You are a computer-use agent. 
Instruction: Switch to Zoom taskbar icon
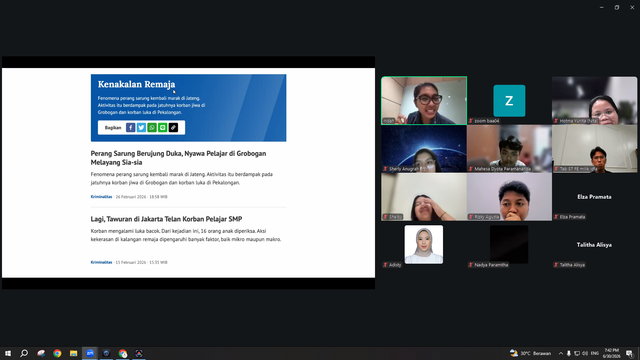click(x=90, y=353)
